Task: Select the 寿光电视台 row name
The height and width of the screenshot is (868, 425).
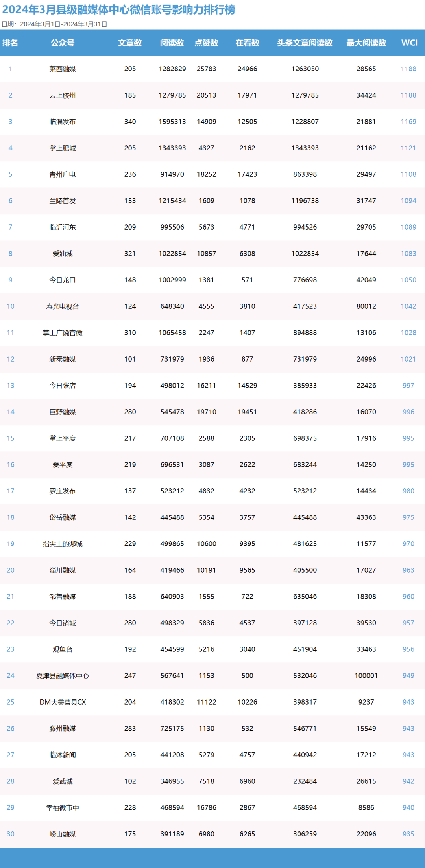Action: (x=63, y=306)
